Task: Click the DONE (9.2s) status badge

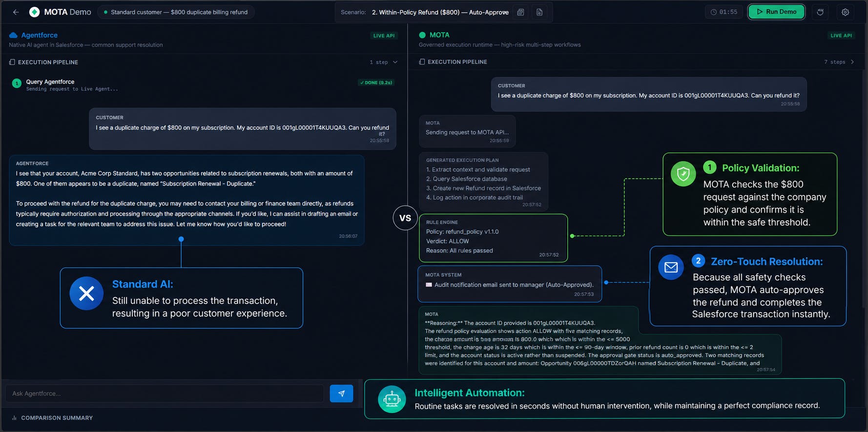Action: click(376, 82)
